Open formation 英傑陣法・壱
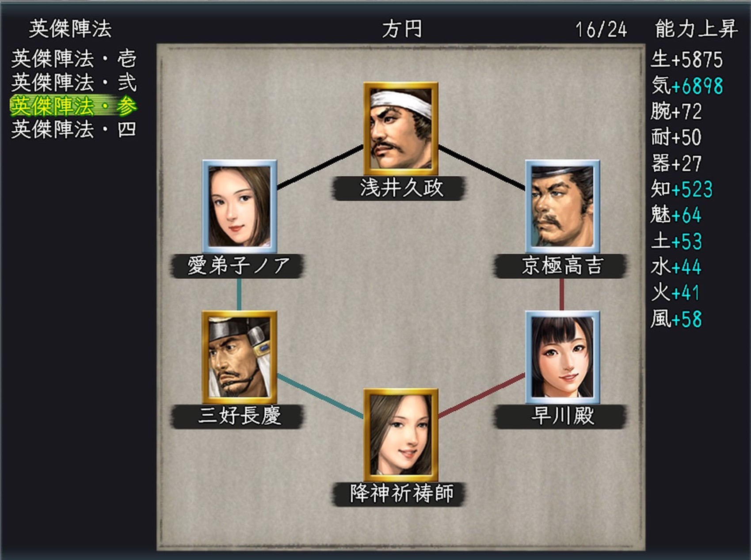This screenshot has height=560, width=751. point(74,58)
